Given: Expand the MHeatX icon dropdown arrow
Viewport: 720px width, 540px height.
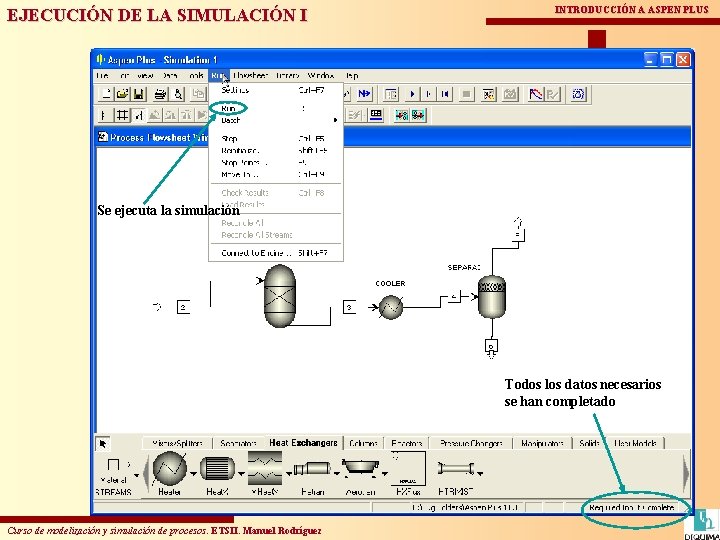Looking at the screenshot, I should 288,473.
